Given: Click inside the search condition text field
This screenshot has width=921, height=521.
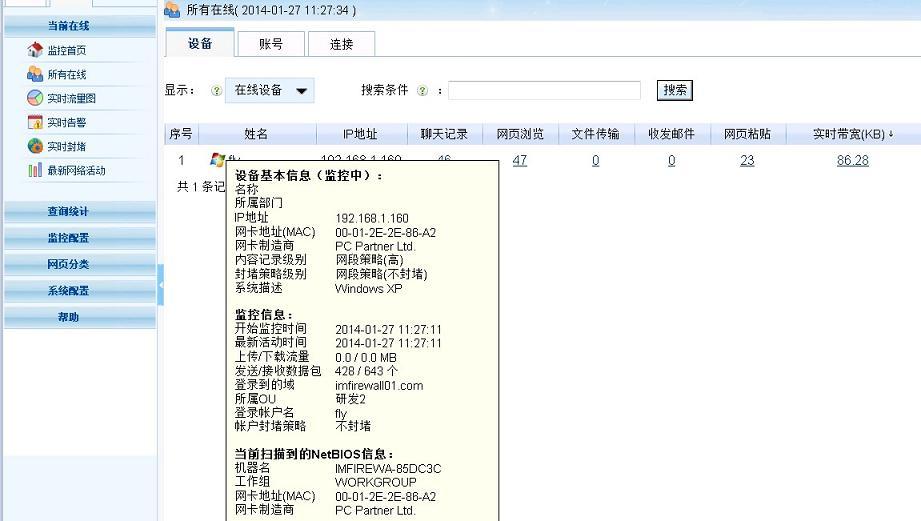Looking at the screenshot, I should coord(544,90).
